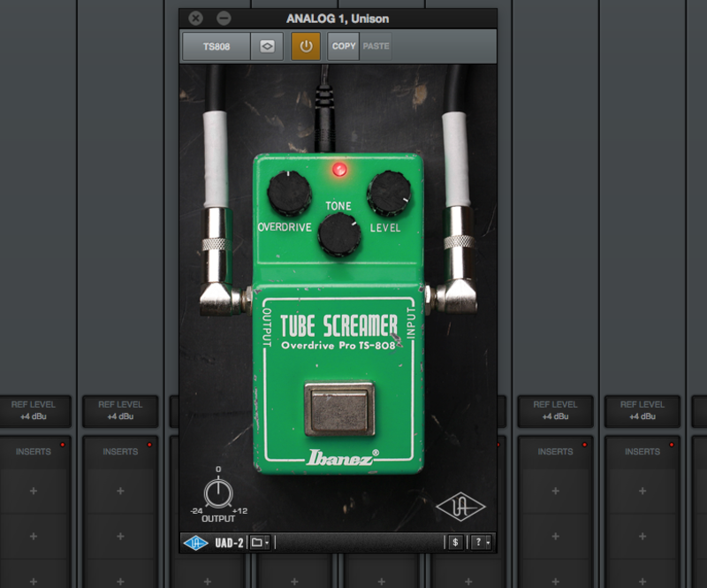
Task: Click the INSERTS header on the leftmost channel
Action: [x=34, y=452]
